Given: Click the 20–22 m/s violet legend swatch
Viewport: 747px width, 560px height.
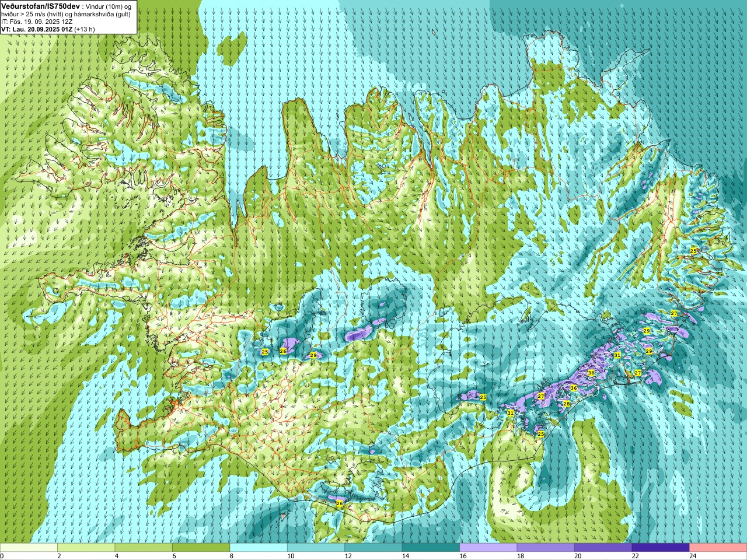Looking at the screenshot, I should (x=603, y=548).
